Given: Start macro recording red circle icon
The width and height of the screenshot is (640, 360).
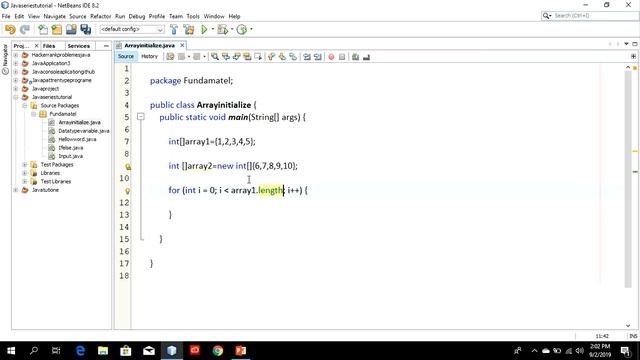Looking at the screenshot, I should 331,57.
